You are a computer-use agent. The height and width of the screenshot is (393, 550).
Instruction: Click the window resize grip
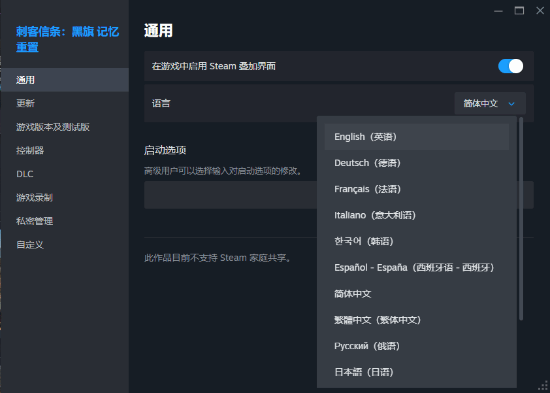(x=542, y=386)
